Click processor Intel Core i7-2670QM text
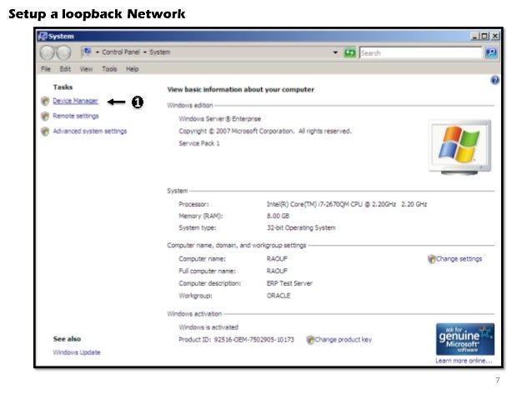 point(347,204)
